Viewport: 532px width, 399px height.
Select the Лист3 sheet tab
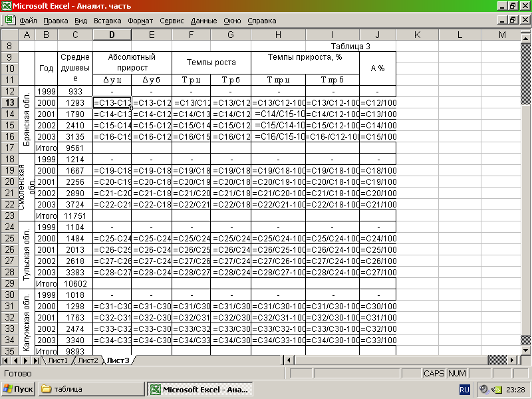118,360
